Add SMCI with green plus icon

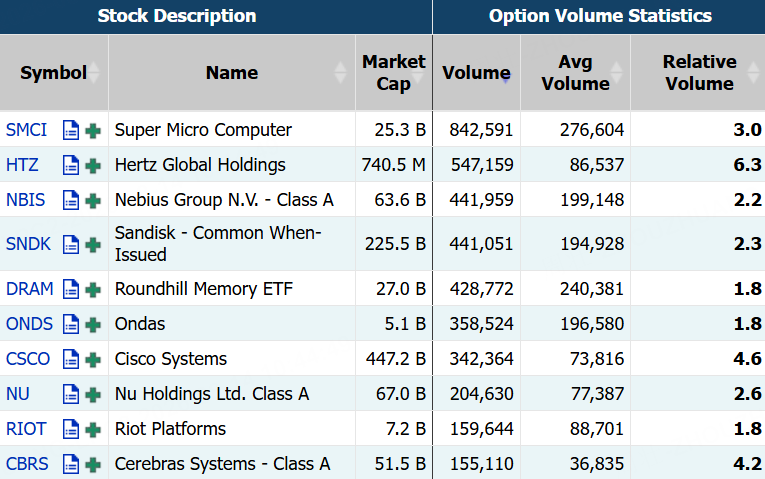point(93,131)
